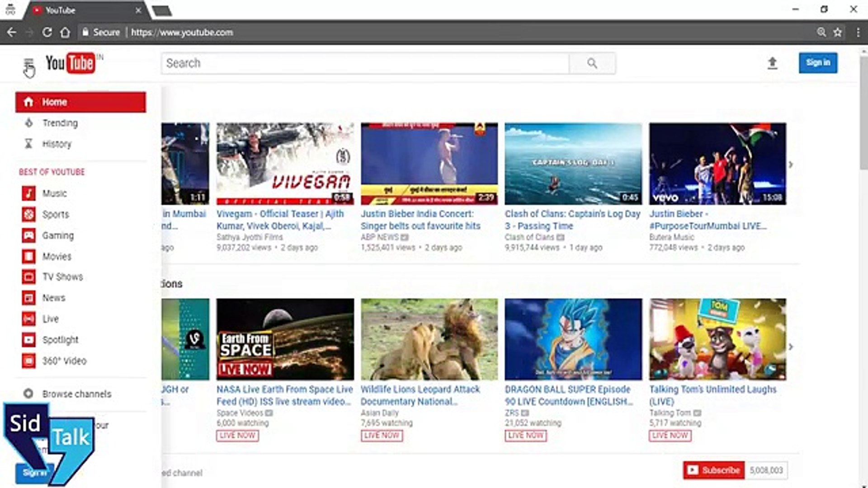The height and width of the screenshot is (488, 868).
Task: Click the zoom magnifier in address bar
Action: pos(821,32)
